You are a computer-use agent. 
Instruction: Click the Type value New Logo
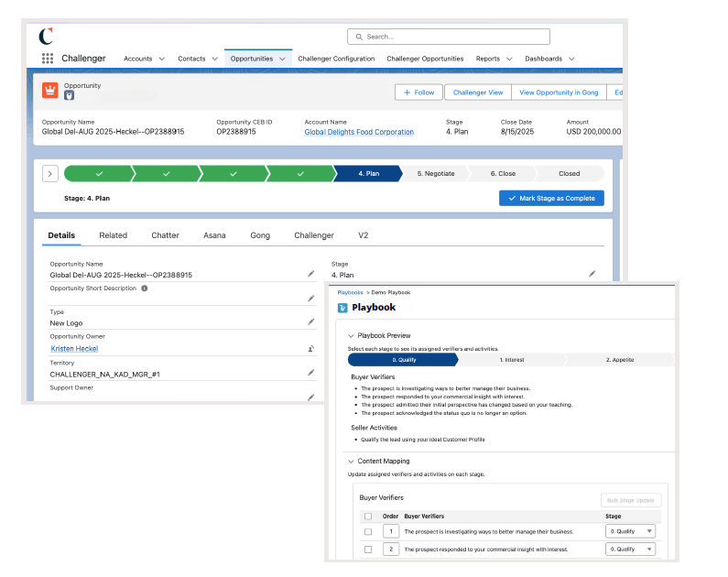click(67, 323)
